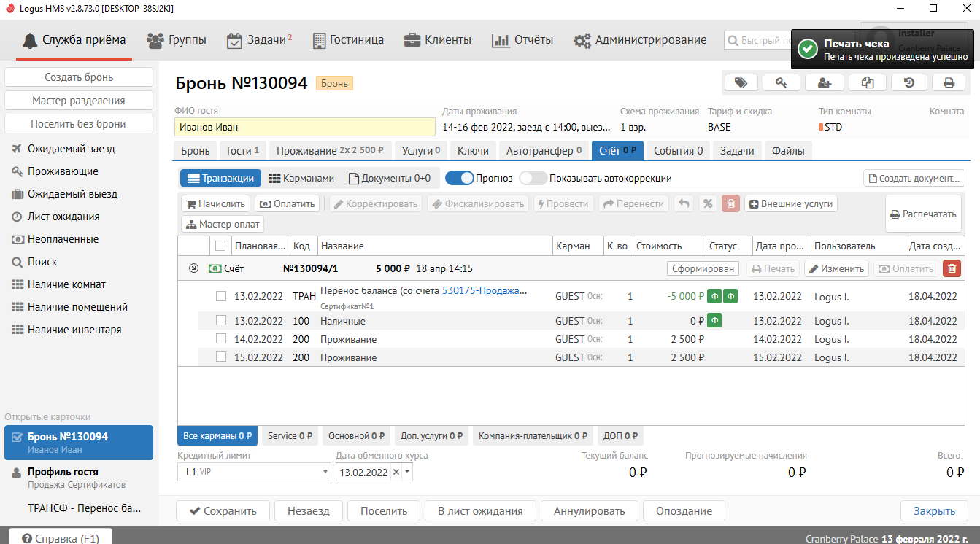Click the ФИО гостя field Иванов Иван
980x544 pixels.
[x=304, y=127]
